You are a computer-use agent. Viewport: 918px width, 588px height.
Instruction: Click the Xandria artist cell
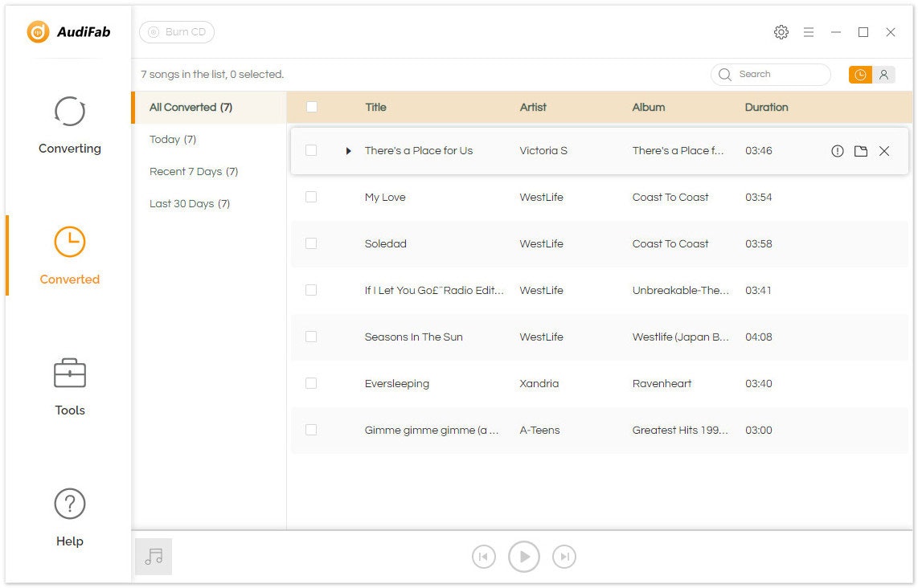pyautogui.click(x=539, y=384)
